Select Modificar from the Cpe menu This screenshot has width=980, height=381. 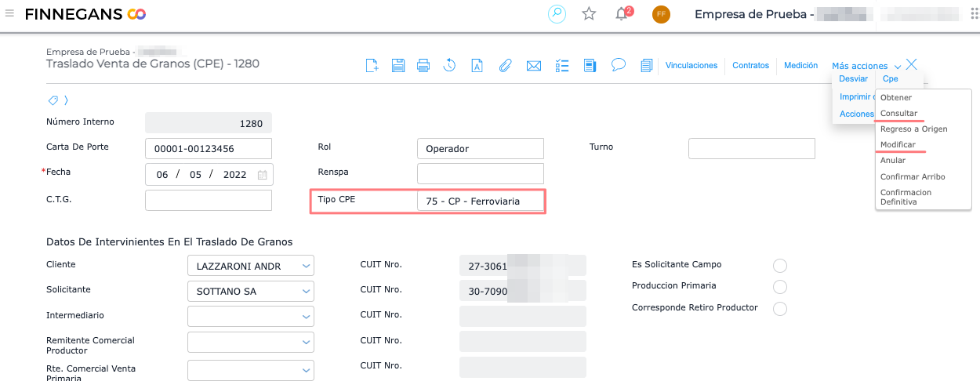click(x=898, y=145)
